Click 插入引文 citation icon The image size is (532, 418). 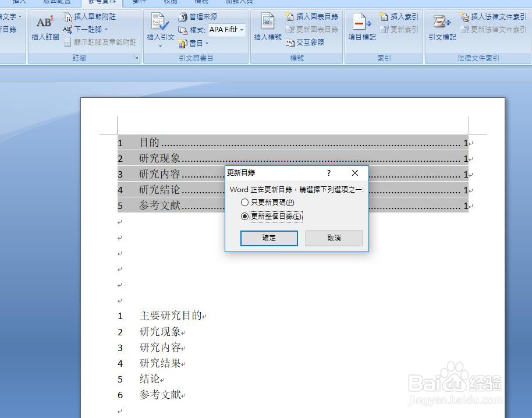tap(160, 27)
